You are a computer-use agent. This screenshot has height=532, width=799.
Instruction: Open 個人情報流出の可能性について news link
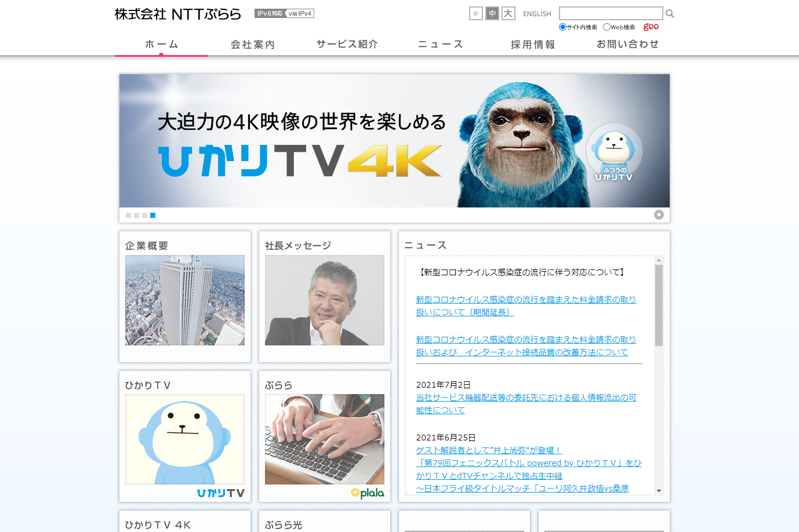click(x=526, y=404)
